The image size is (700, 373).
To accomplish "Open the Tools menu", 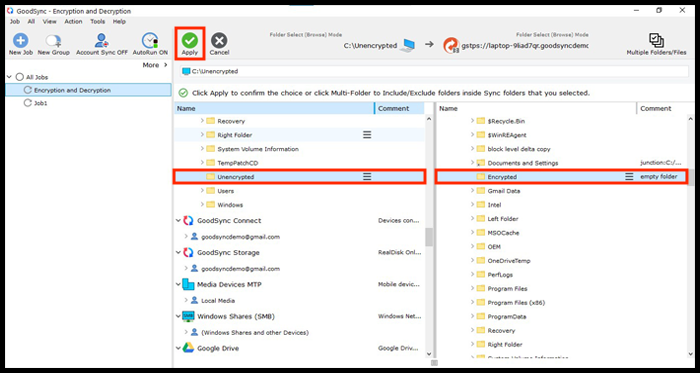I will point(97,21).
